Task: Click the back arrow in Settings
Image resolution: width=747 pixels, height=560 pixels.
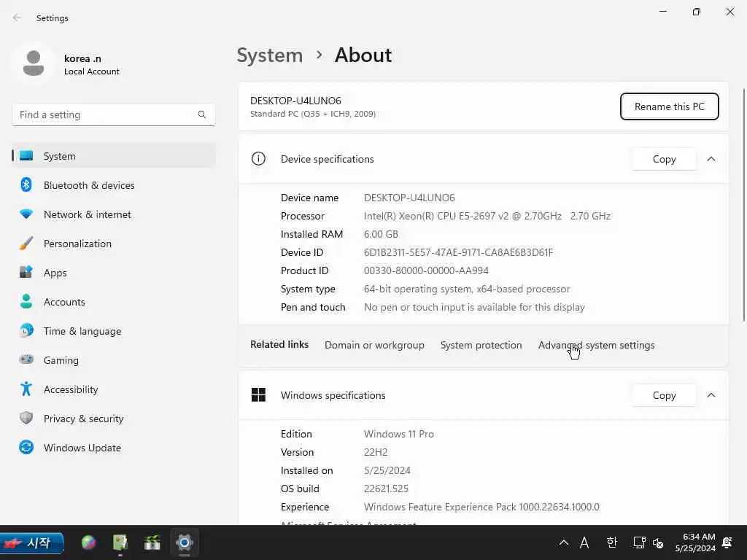Action: 18,17
